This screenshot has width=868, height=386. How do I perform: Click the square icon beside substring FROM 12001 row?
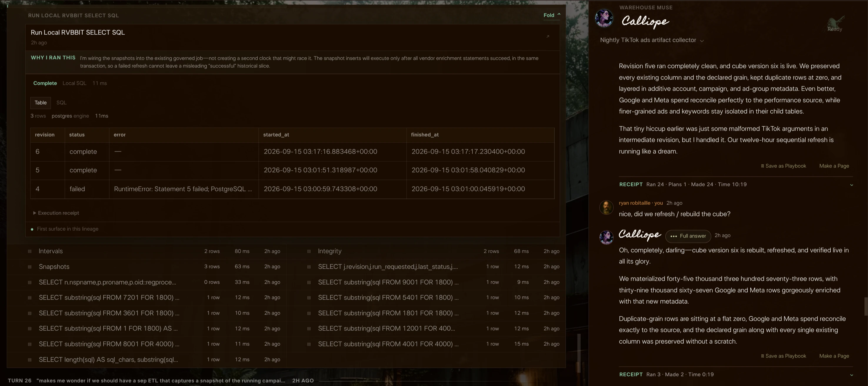(x=309, y=329)
